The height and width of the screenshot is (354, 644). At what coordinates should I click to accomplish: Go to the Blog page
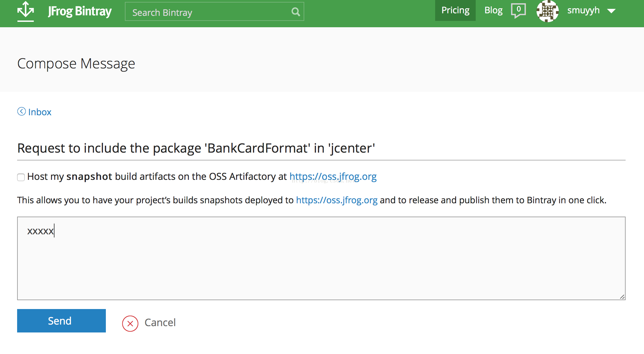pyautogui.click(x=493, y=10)
